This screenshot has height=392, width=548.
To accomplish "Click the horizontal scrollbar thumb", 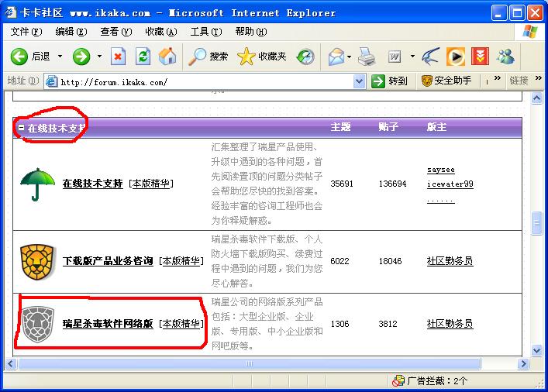I will pos(250,363).
